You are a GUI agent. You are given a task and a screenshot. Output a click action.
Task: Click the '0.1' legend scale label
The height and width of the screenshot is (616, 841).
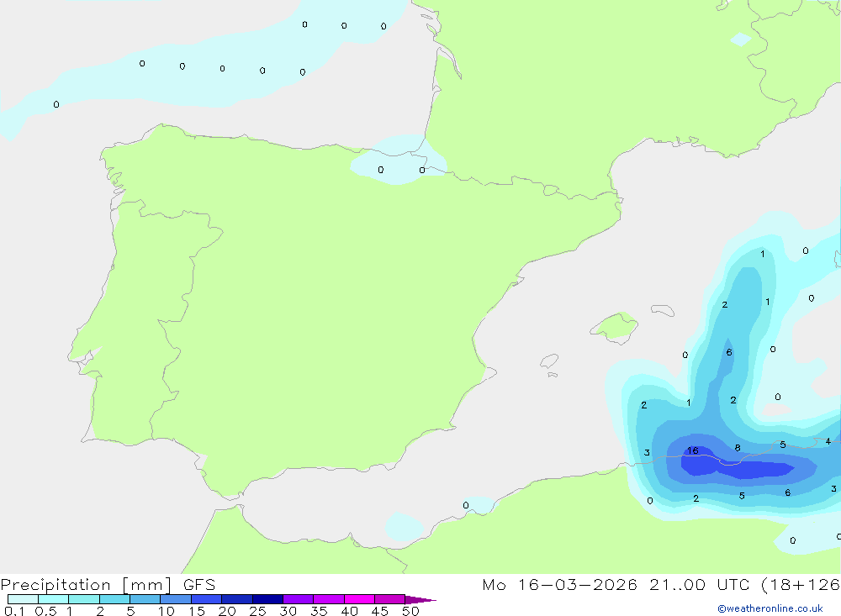tap(14, 611)
